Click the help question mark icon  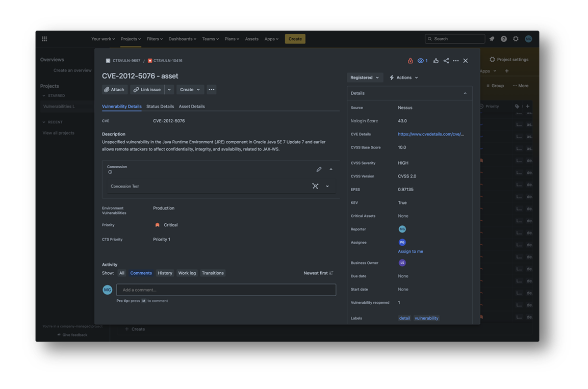[x=504, y=39]
